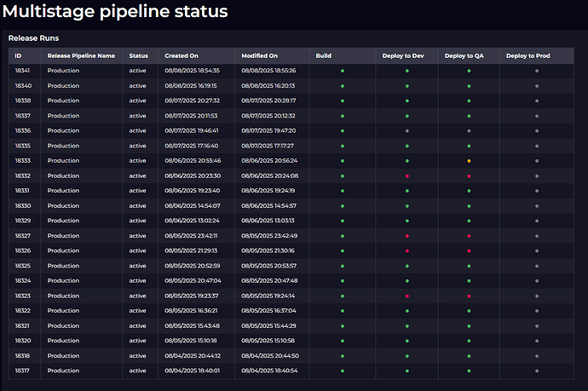Click the Build status dot for run 18318
The width and height of the screenshot is (588, 391).
click(x=343, y=356)
